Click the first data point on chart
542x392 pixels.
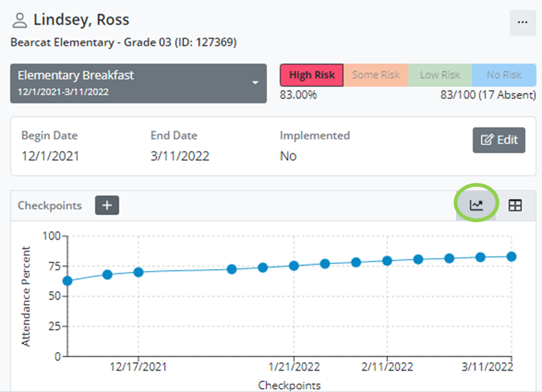tap(68, 281)
